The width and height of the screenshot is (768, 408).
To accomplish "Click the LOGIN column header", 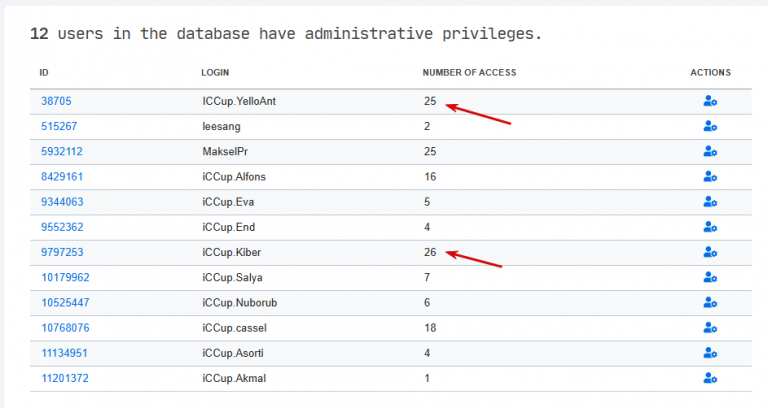I will pos(215,72).
